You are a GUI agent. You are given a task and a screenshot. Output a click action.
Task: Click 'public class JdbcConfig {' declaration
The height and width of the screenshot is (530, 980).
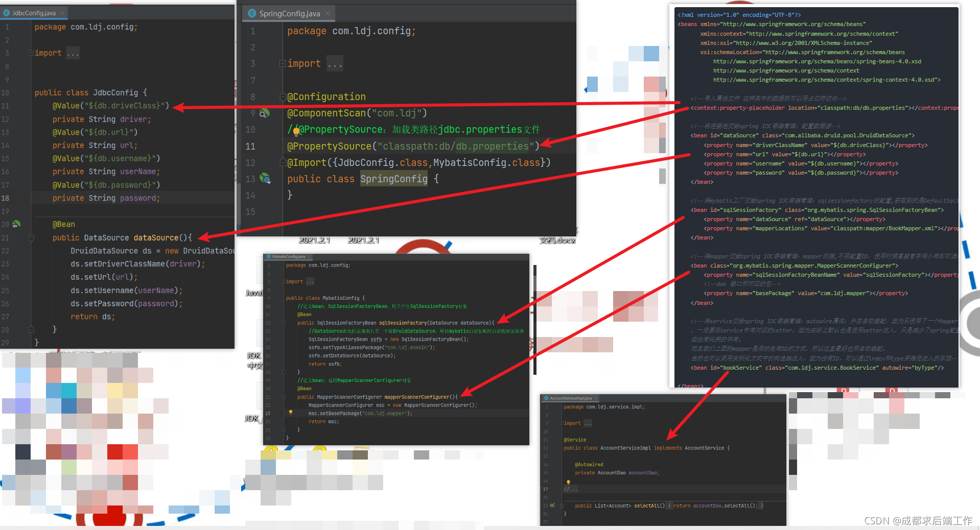click(x=91, y=93)
